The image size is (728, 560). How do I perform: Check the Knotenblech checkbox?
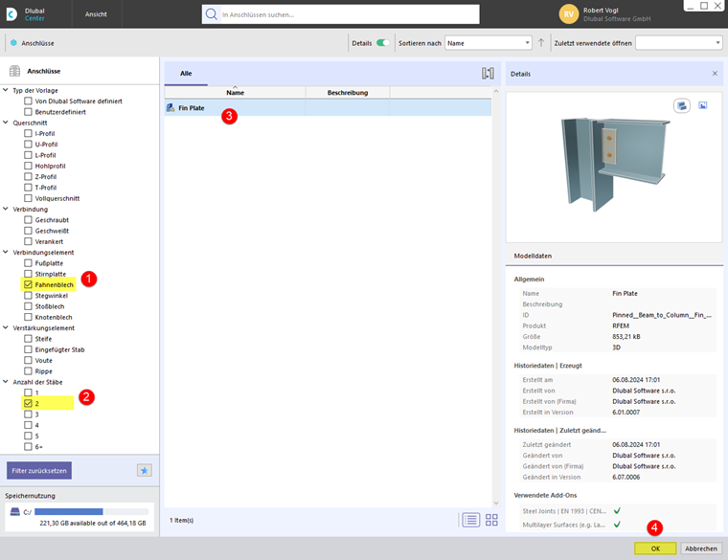pos(28,317)
